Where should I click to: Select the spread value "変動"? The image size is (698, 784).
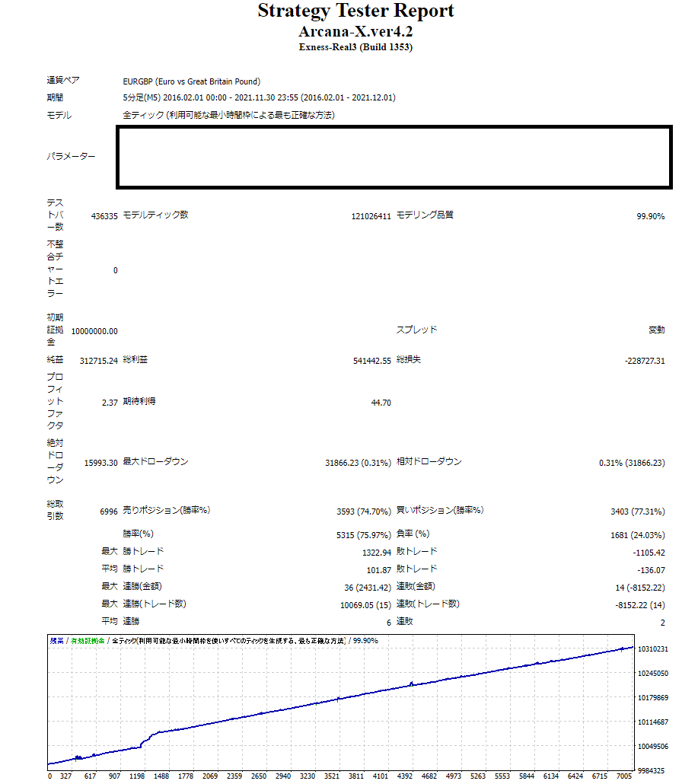click(x=656, y=330)
